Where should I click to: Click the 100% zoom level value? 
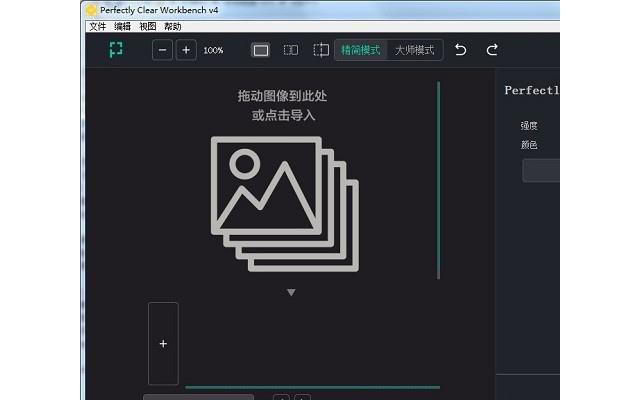click(213, 50)
